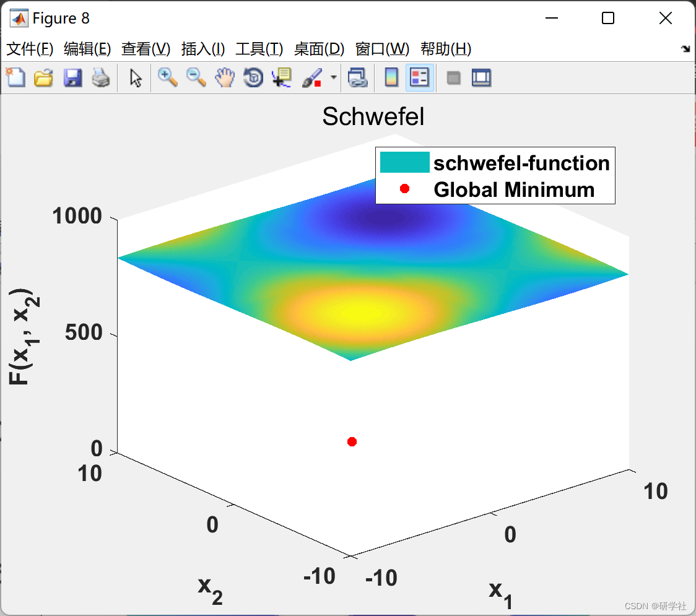The image size is (696, 616).
Task: Click the New Figure icon
Action: (15, 77)
